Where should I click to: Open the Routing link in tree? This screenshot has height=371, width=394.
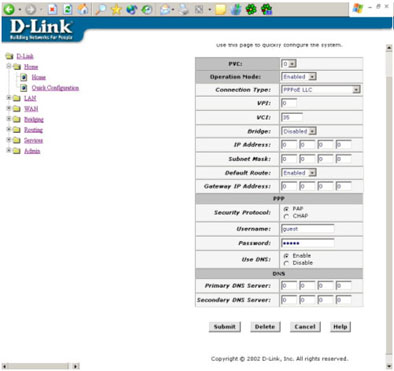pyautogui.click(x=33, y=130)
